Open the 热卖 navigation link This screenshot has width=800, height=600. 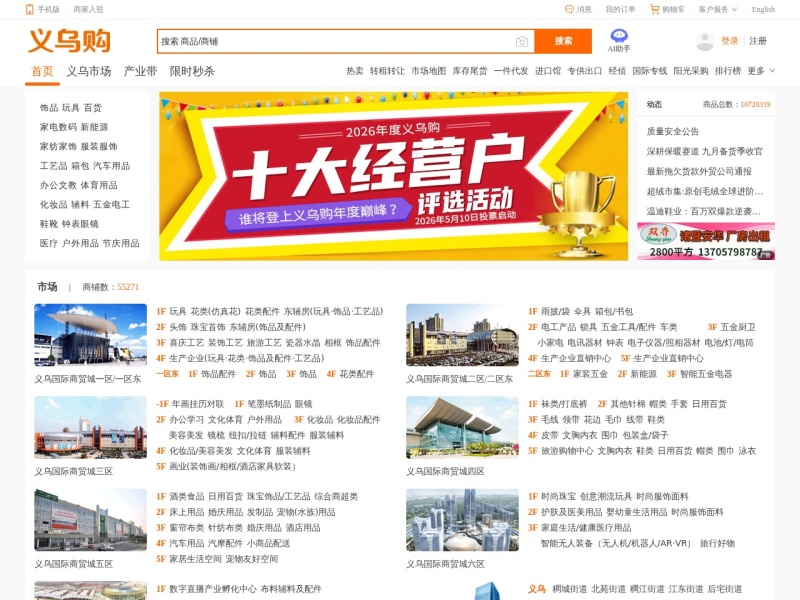(355, 71)
